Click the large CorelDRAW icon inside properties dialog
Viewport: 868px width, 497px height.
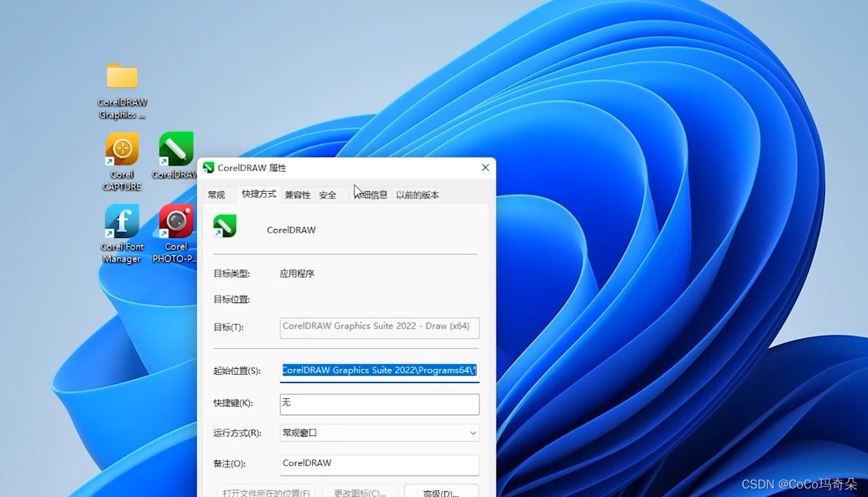(225, 226)
